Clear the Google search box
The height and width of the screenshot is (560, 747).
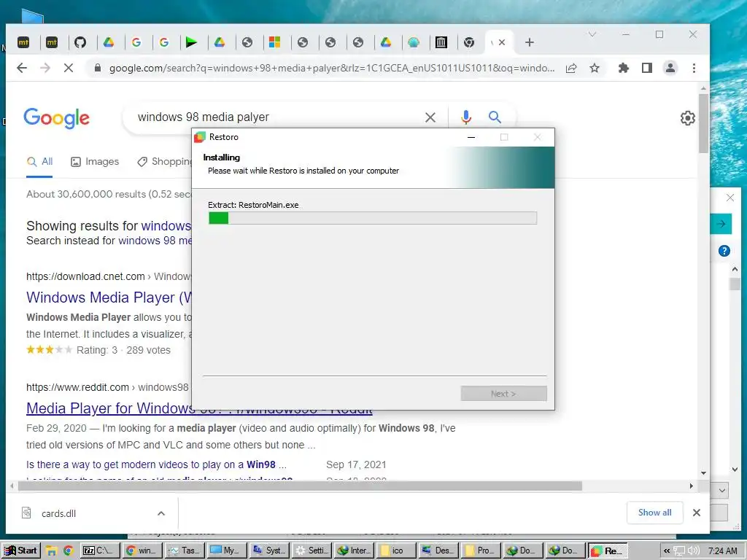(x=430, y=117)
